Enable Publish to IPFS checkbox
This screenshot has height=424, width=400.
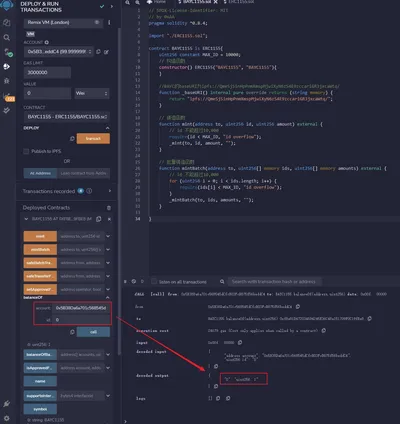[x=26, y=151]
